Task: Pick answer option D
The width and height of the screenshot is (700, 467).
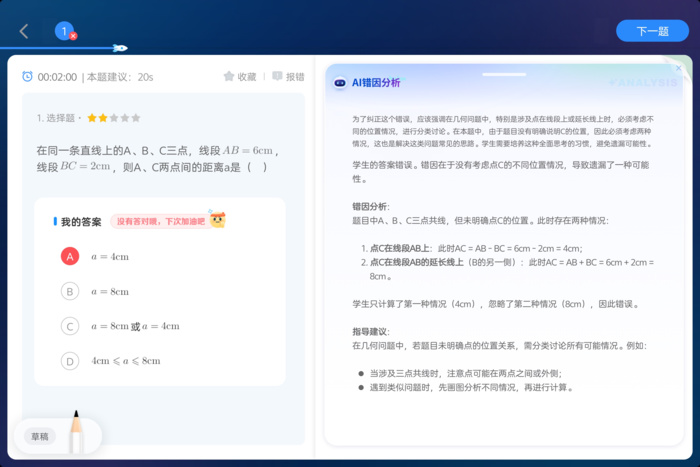Action: tap(70, 361)
